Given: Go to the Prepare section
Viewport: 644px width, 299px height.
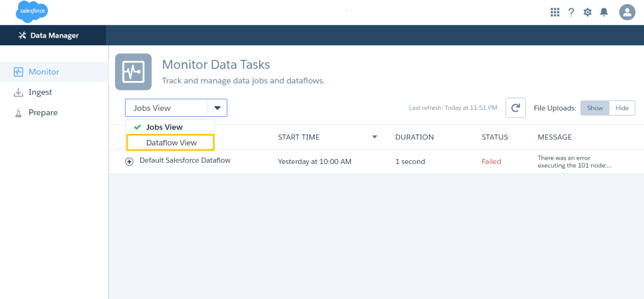Looking at the screenshot, I should (54, 113).
